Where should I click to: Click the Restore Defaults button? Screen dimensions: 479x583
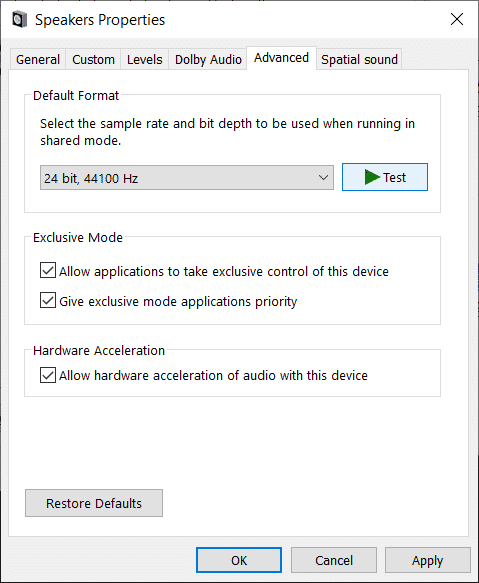94,503
